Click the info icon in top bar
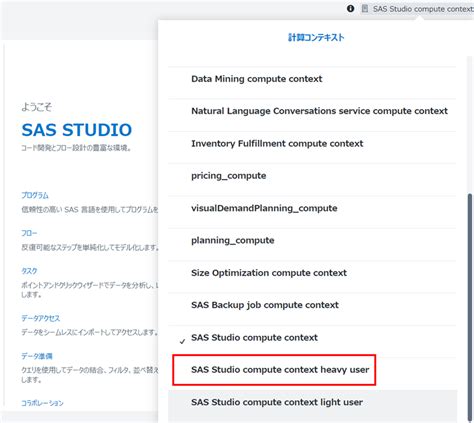The height and width of the screenshot is (423, 474). coord(350,9)
